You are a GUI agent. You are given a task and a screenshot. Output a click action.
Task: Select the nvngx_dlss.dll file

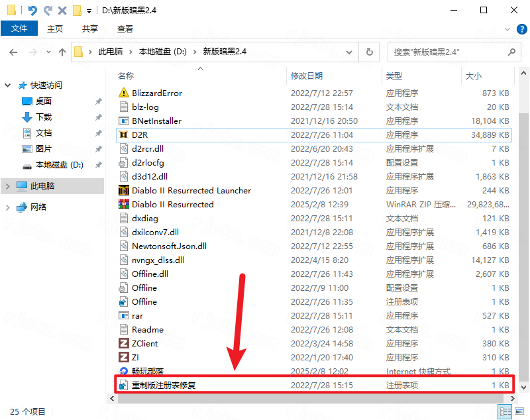point(158,260)
